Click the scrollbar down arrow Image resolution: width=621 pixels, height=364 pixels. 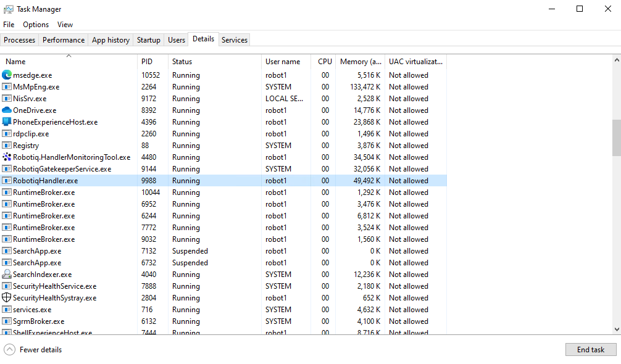pyautogui.click(x=617, y=329)
